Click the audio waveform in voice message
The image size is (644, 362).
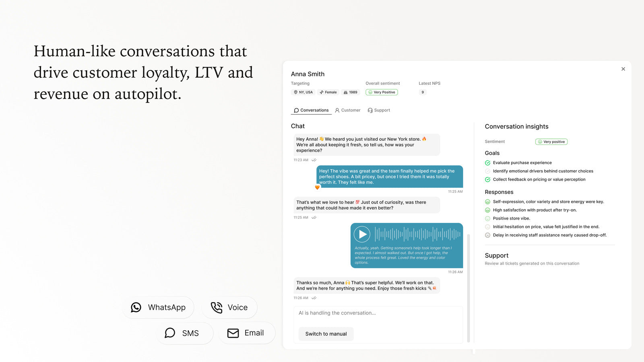tap(417, 234)
